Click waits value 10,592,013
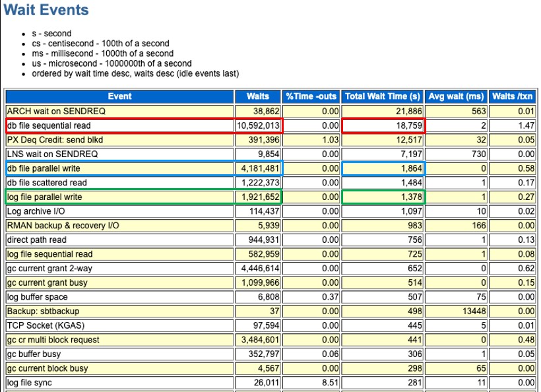This screenshot has width=541, height=392. [258, 125]
